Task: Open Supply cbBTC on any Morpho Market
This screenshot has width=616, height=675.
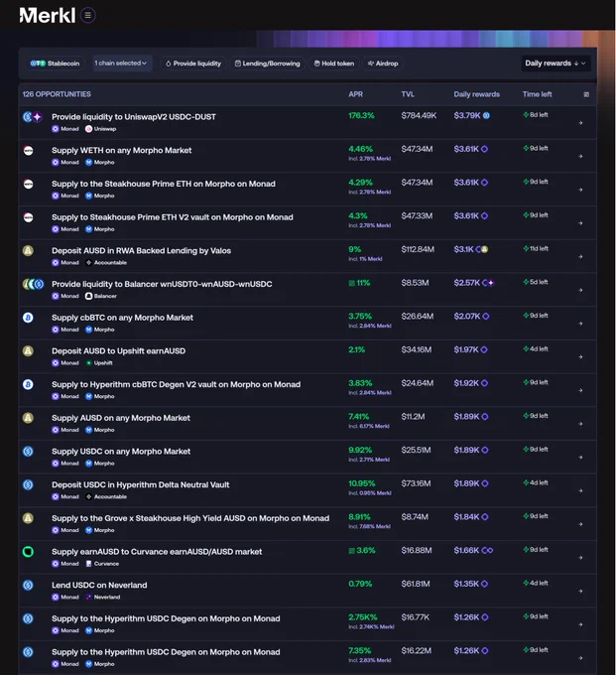Action: [122, 318]
